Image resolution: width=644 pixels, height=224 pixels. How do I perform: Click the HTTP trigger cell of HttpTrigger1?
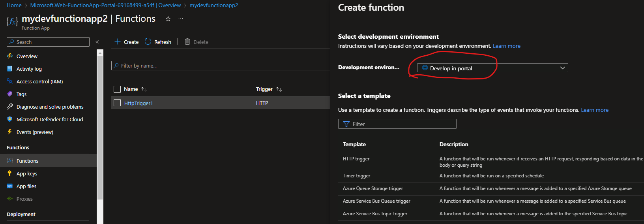pos(262,103)
